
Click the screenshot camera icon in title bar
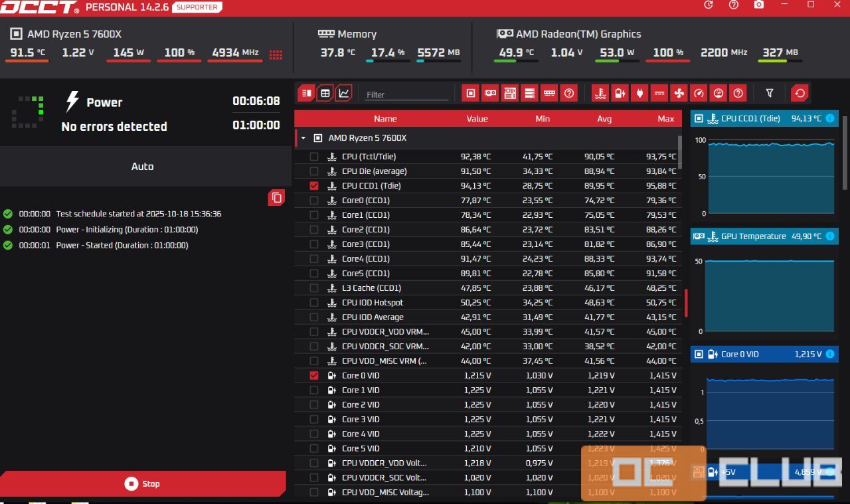759,5
